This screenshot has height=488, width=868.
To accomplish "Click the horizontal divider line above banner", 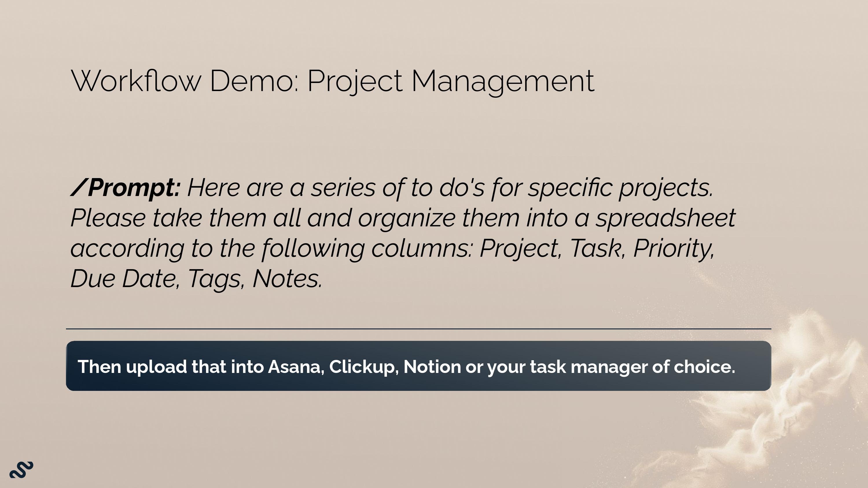I will pos(418,328).
